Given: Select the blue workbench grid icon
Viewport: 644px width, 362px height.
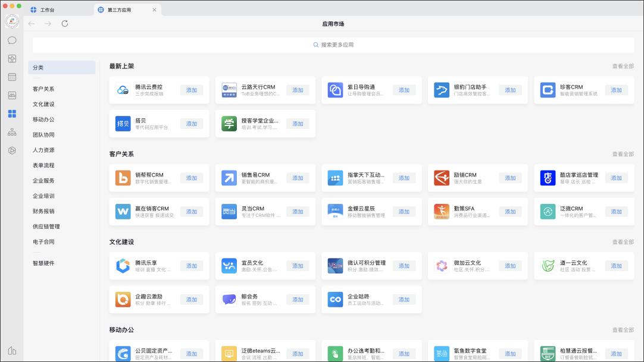Looking at the screenshot, I should click(12, 114).
